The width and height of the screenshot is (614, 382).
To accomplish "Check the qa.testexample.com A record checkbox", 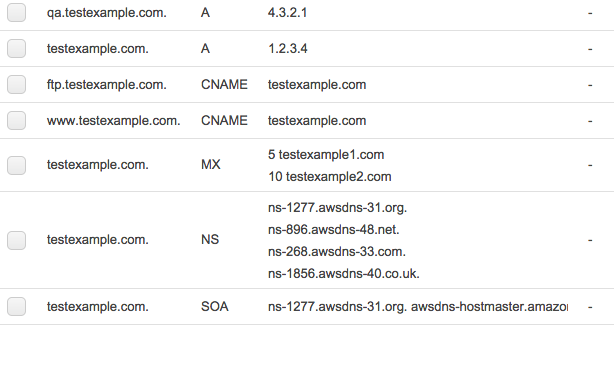I will pyautogui.click(x=16, y=13).
